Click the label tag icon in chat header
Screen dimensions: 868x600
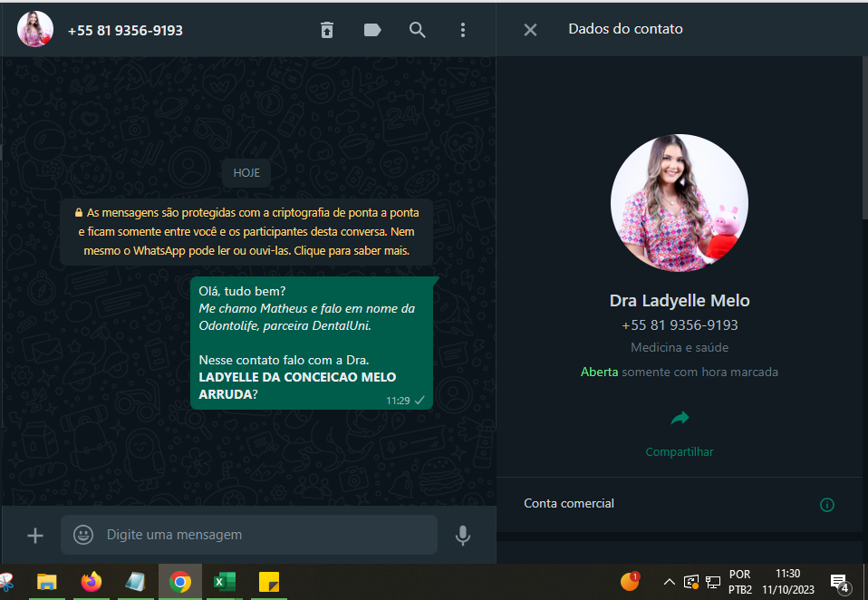[372, 30]
